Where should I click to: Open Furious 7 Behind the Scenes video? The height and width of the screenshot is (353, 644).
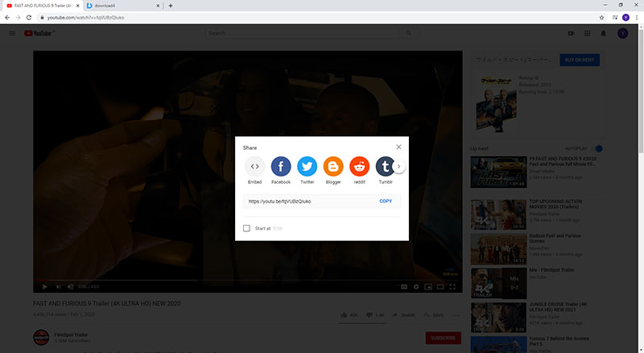click(x=498, y=345)
